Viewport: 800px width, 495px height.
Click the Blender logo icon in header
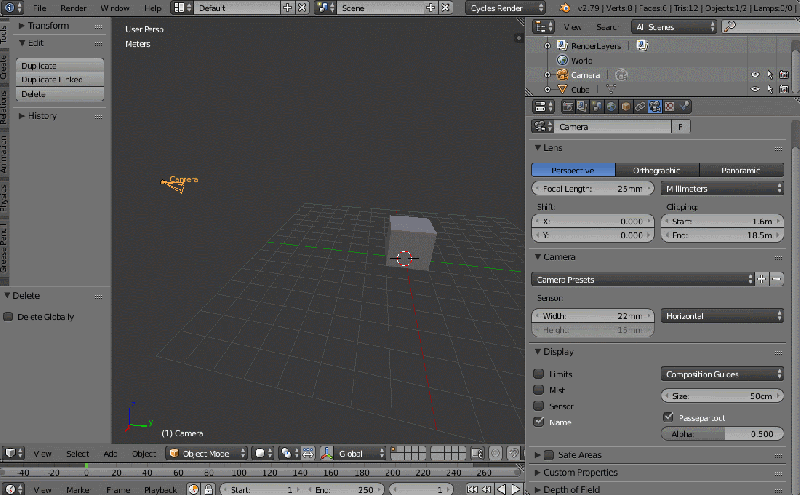click(x=565, y=8)
